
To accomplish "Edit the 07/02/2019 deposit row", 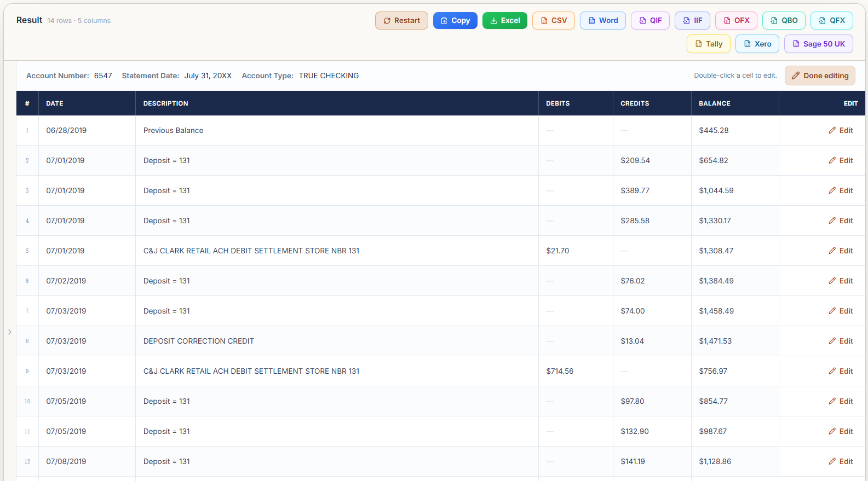I will coord(841,281).
